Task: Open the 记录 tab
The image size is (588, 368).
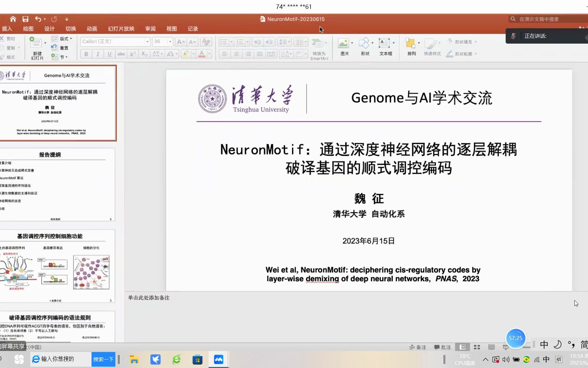Action: click(x=193, y=29)
